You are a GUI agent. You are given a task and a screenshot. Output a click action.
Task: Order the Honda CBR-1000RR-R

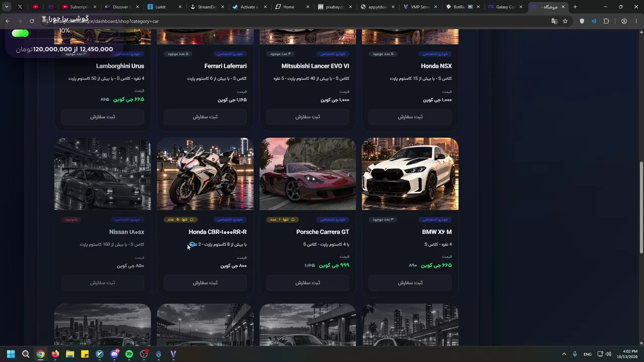205,283
